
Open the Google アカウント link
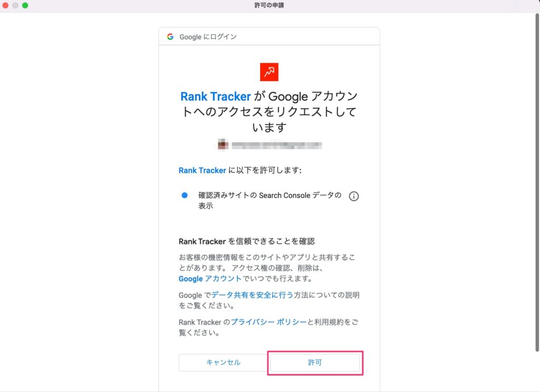pyautogui.click(x=210, y=278)
